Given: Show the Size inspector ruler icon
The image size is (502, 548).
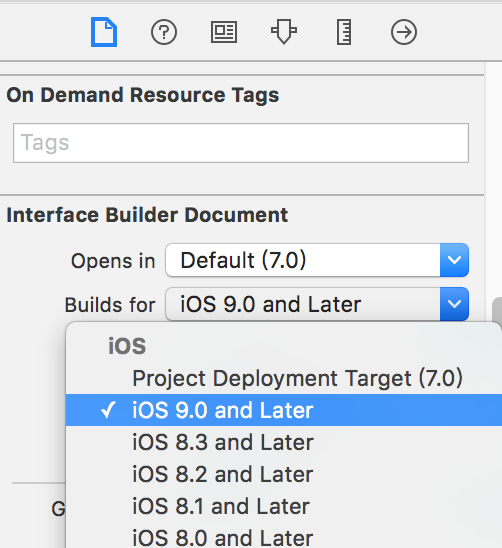Looking at the screenshot, I should click(344, 32).
